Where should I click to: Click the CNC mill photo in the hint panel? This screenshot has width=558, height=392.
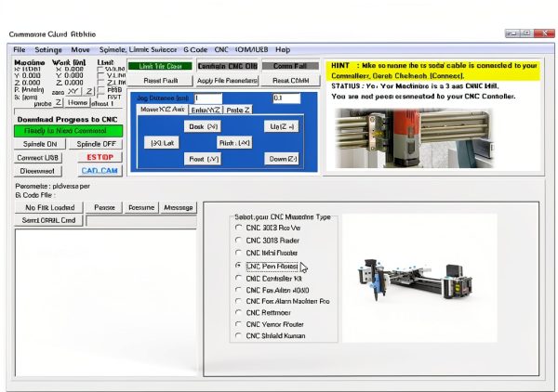[x=414, y=138]
